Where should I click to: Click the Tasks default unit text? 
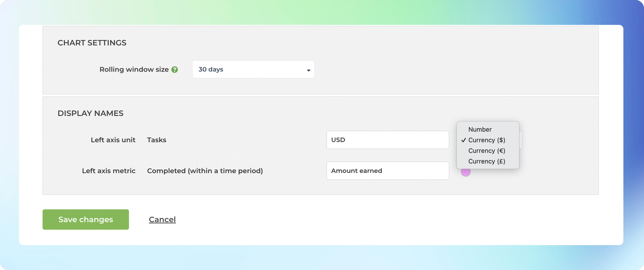[157, 140]
